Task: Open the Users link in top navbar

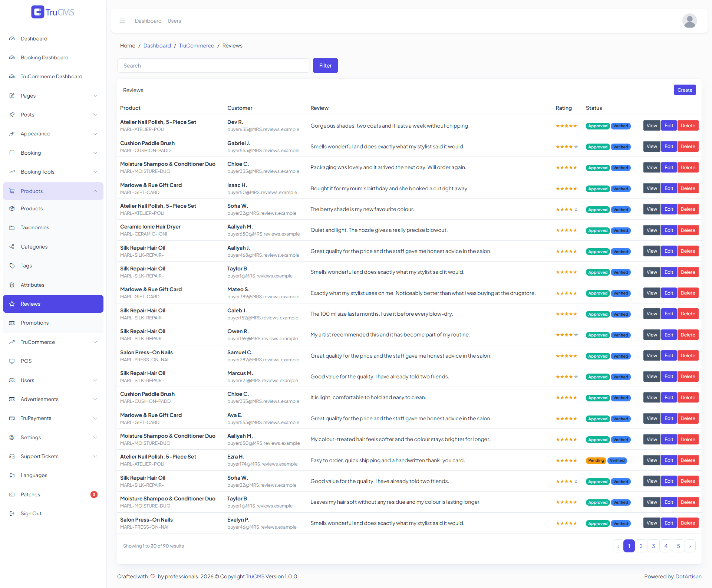Action: pos(174,21)
